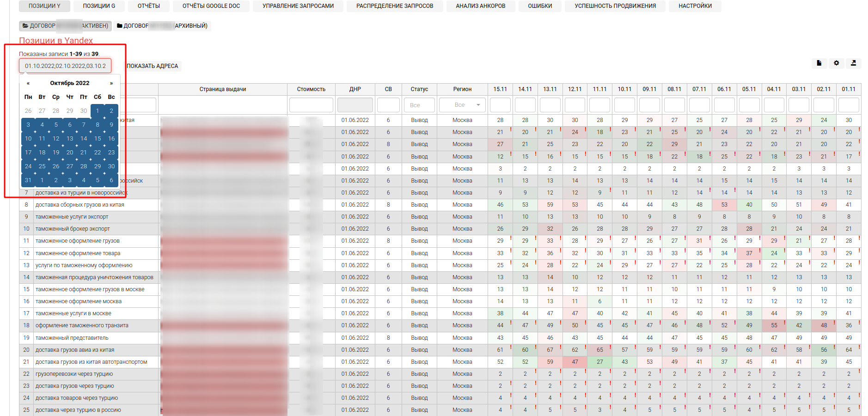Open table settings via gear icon

coord(836,63)
